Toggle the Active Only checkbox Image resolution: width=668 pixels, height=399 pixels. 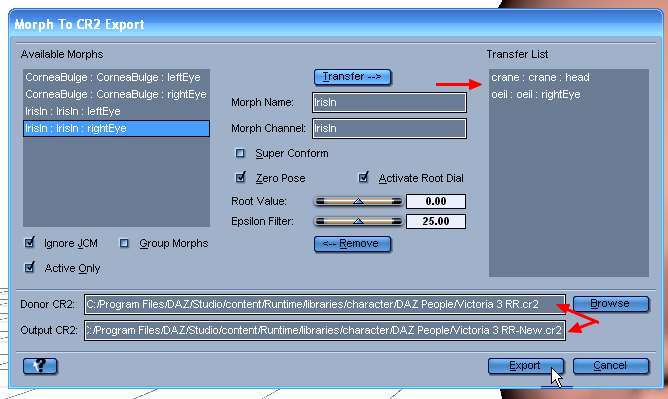(29, 267)
